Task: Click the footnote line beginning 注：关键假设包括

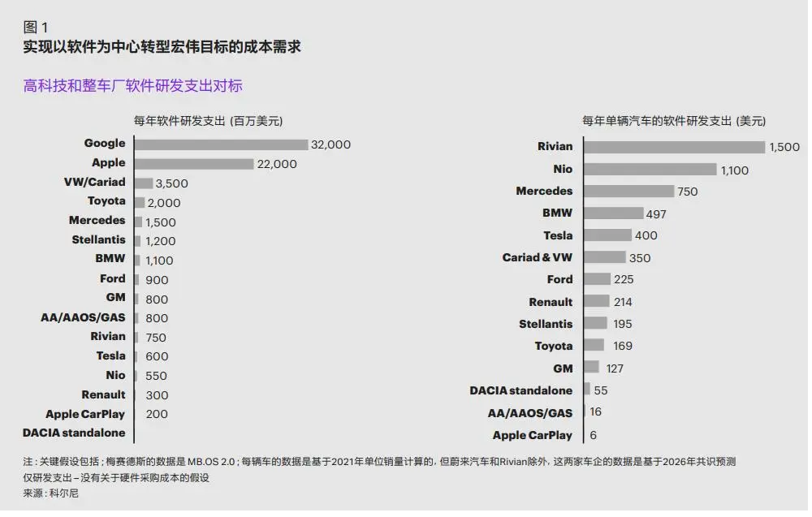Action: [x=379, y=462]
